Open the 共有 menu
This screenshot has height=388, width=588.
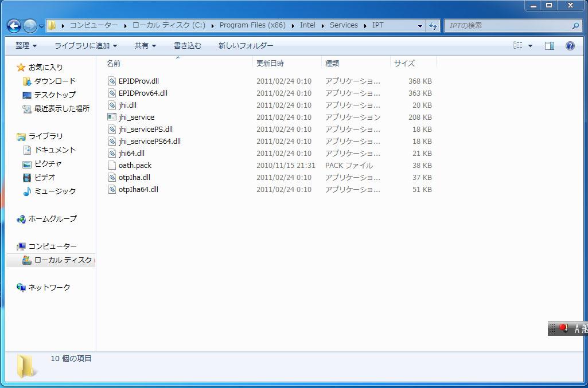click(146, 46)
